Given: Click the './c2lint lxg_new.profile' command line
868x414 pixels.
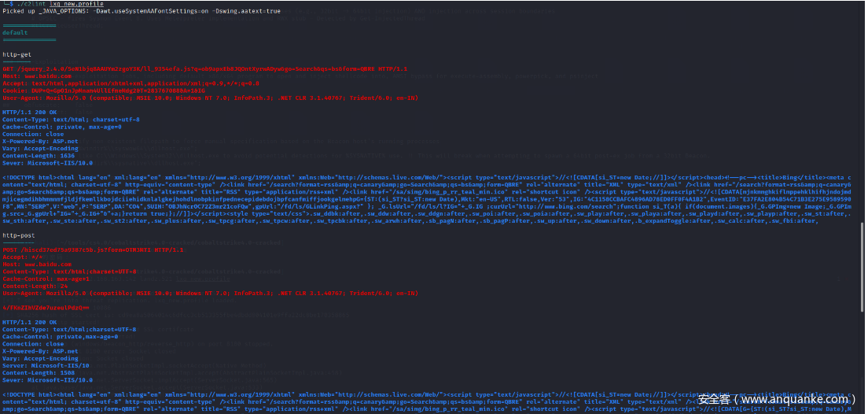Looking at the screenshot, I should 53,4.
